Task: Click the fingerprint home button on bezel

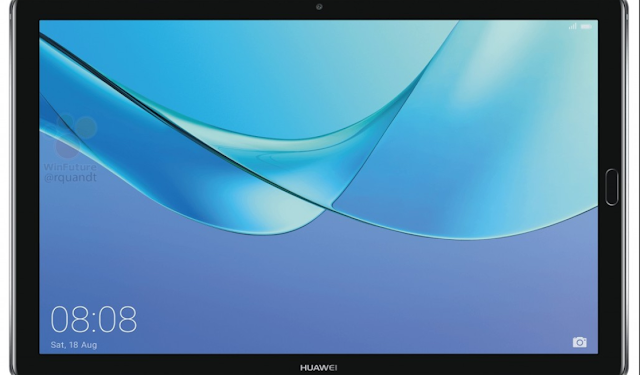Action: (x=611, y=187)
